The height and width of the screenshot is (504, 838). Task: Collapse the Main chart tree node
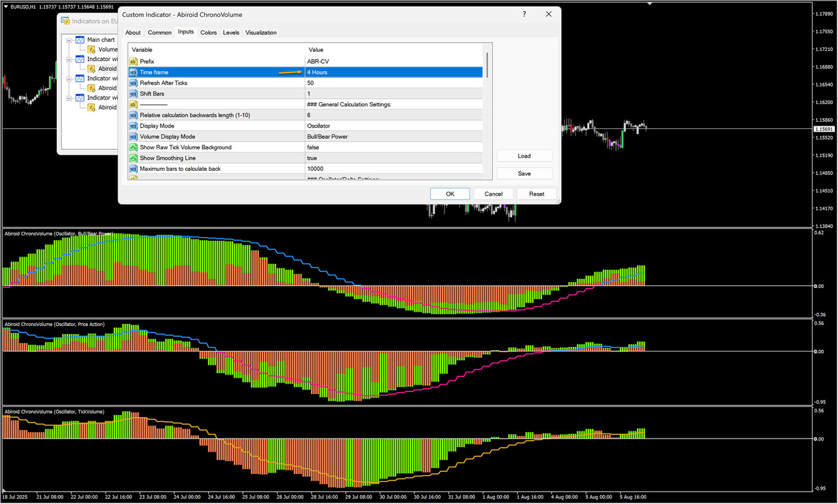(x=69, y=40)
